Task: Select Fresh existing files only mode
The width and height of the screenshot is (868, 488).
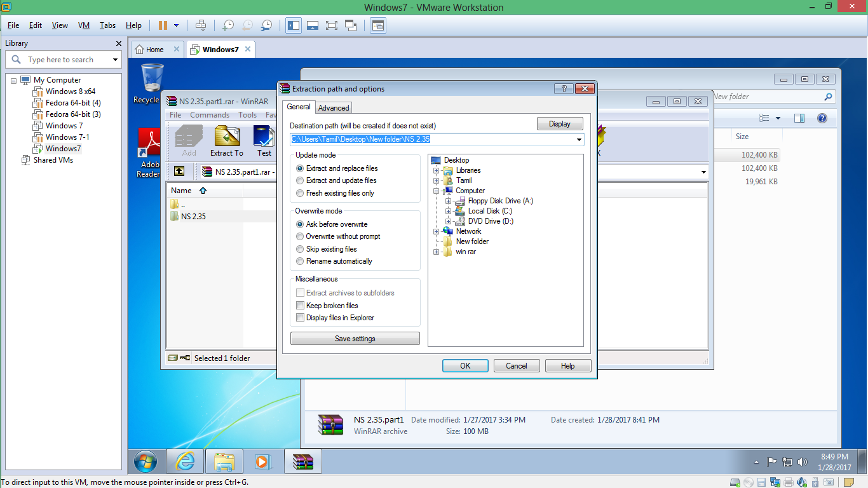Action: point(299,193)
